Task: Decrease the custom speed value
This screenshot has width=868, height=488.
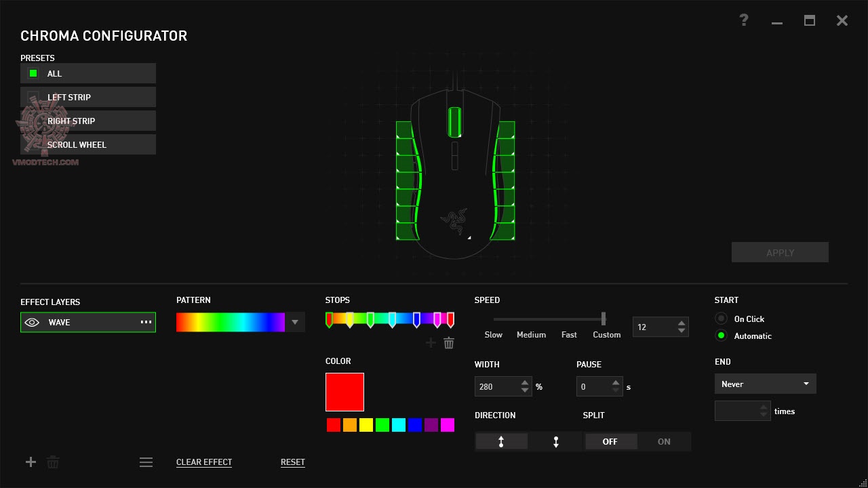Action: 682,331
